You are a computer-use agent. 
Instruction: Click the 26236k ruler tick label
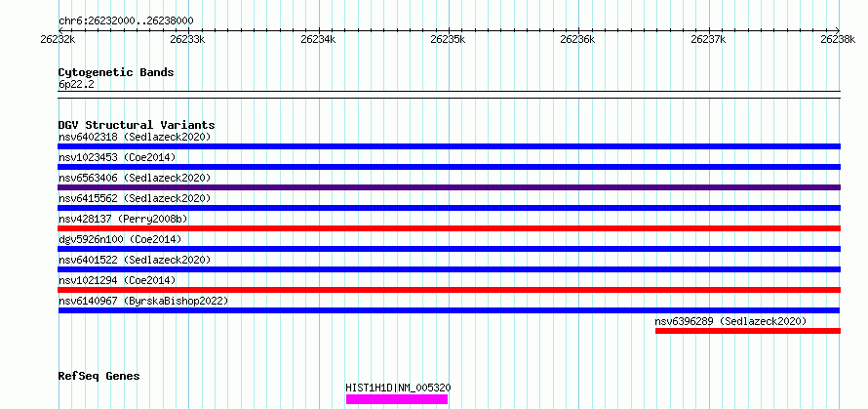point(578,39)
